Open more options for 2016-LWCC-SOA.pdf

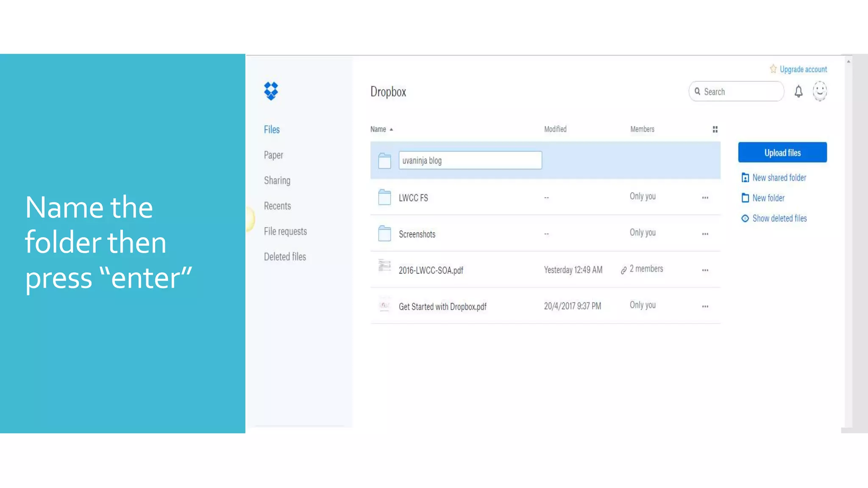point(705,270)
